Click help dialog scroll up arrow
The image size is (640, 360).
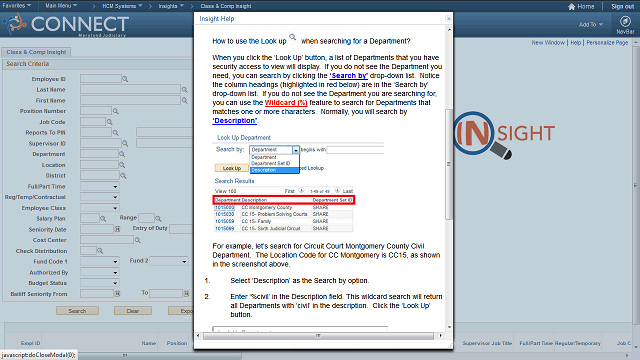coord(449,30)
